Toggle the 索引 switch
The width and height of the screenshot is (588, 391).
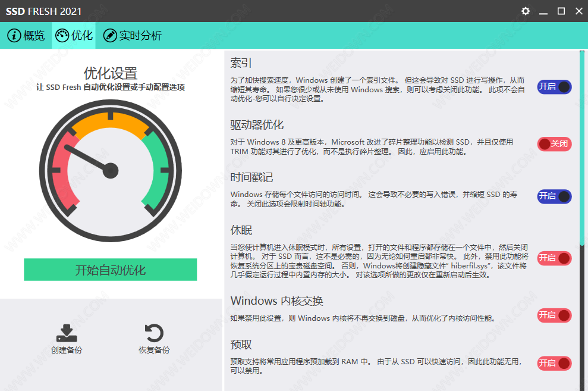coord(554,87)
